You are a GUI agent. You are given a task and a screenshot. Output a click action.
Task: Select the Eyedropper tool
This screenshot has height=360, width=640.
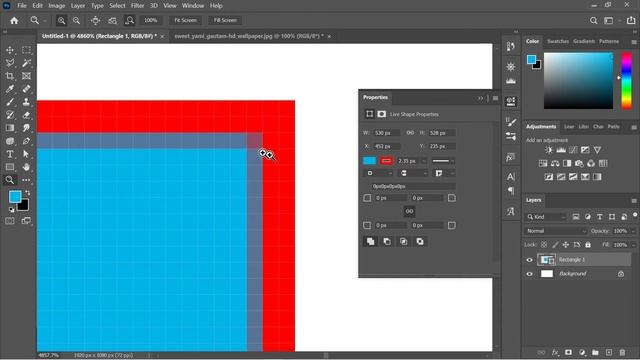(10, 89)
